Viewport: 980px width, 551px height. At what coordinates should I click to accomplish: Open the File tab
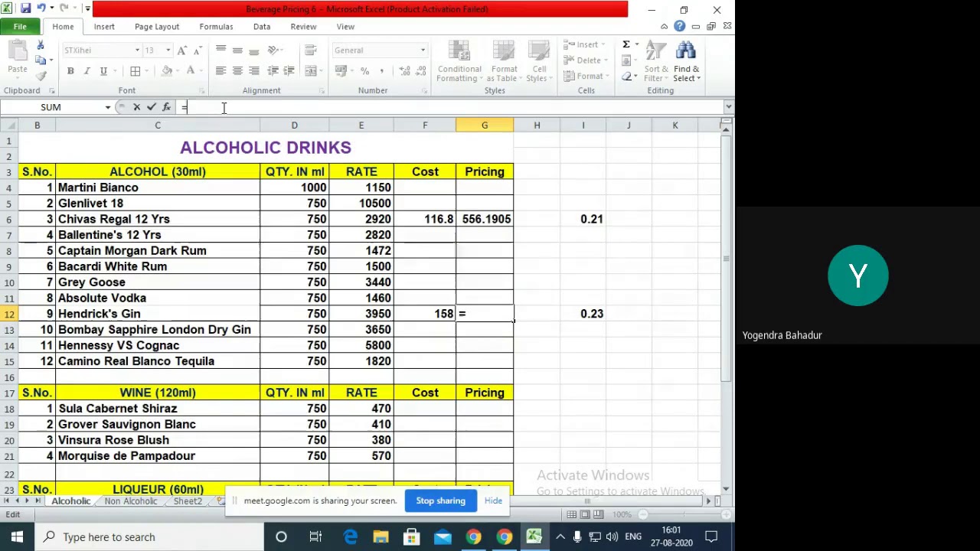coord(20,27)
